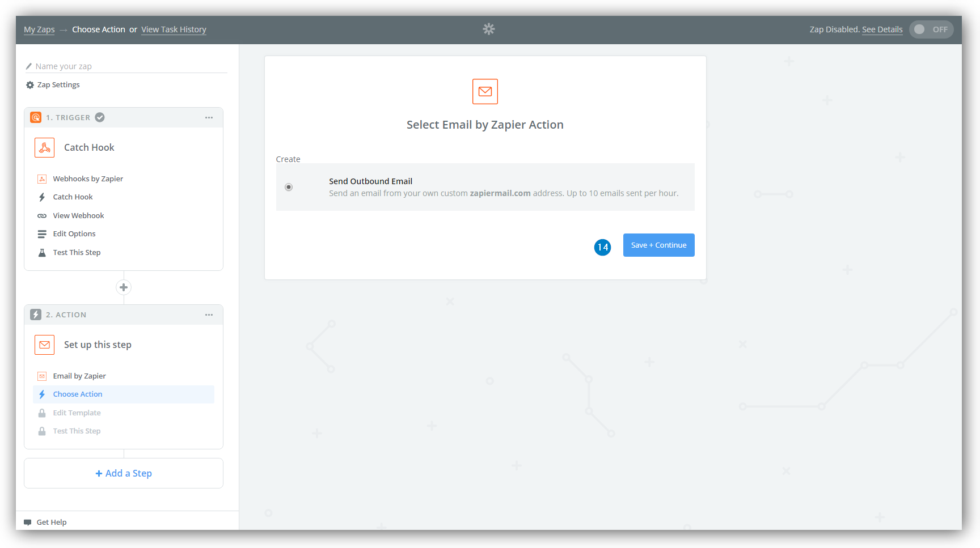
Task: Click the Zap Settings gear icon
Action: click(x=30, y=85)
